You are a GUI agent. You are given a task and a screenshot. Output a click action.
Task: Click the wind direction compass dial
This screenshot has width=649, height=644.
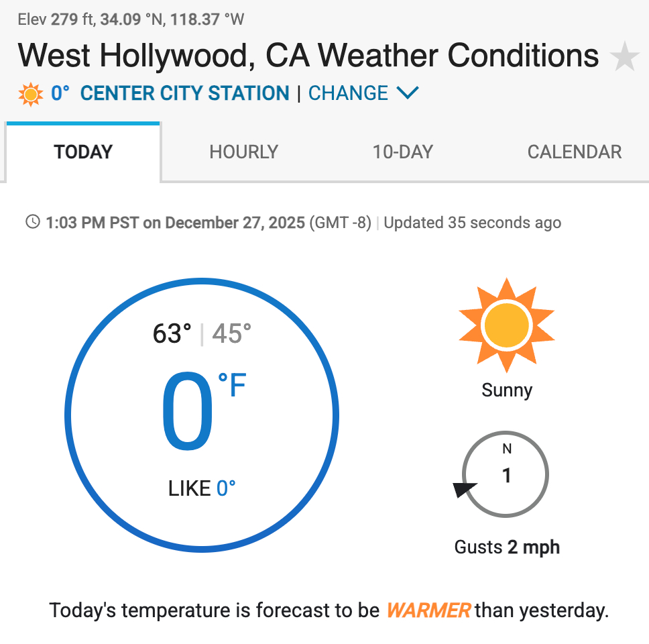point(506,474)
